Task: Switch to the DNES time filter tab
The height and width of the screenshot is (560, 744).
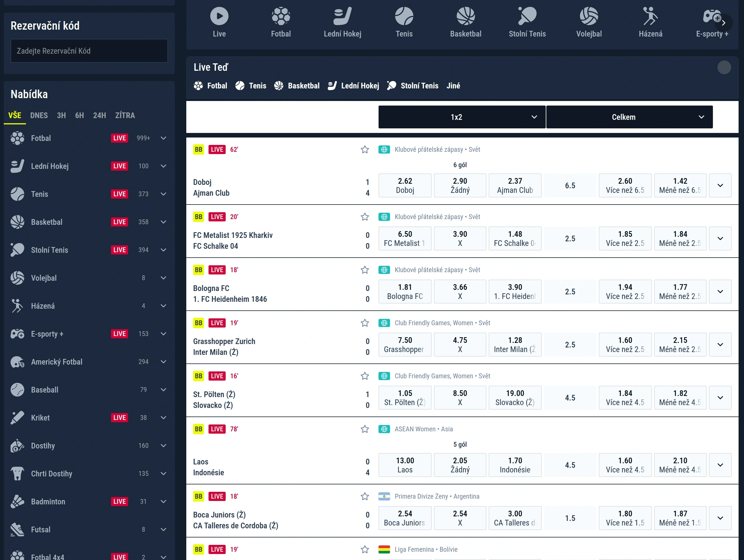Action: tap(39, 115)
